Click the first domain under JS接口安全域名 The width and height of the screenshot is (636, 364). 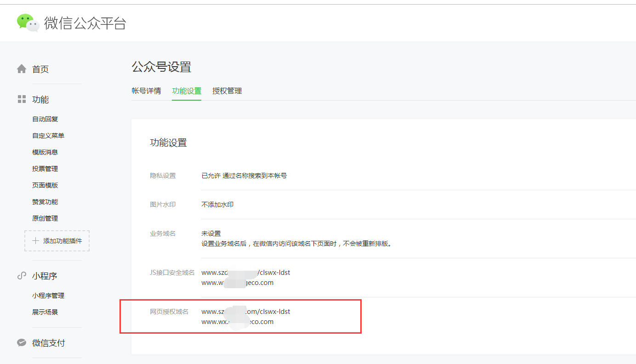point(246,273)
